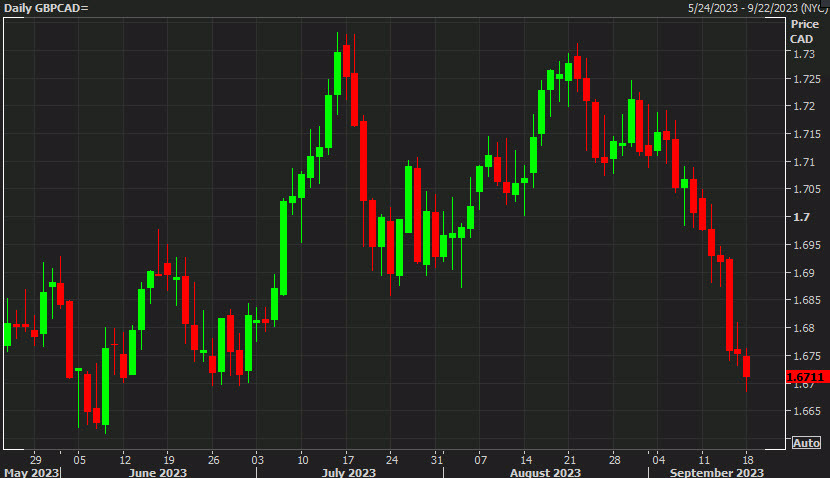Click the May 2023 month label
830x478 pixels.
tap(31, 472)
